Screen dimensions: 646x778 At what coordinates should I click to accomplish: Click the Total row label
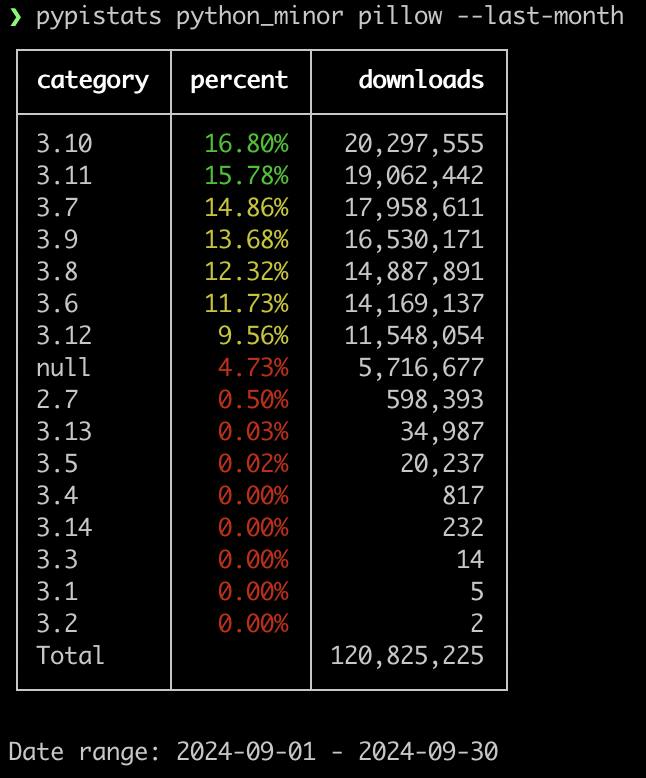click(x=70, y=655)
